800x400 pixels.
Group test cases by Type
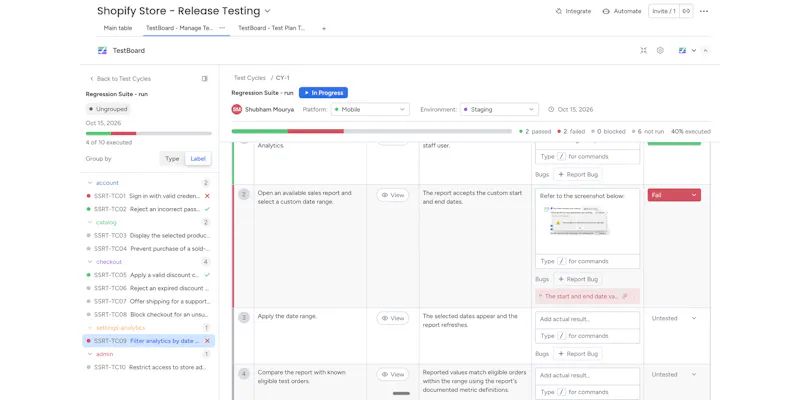172,159
